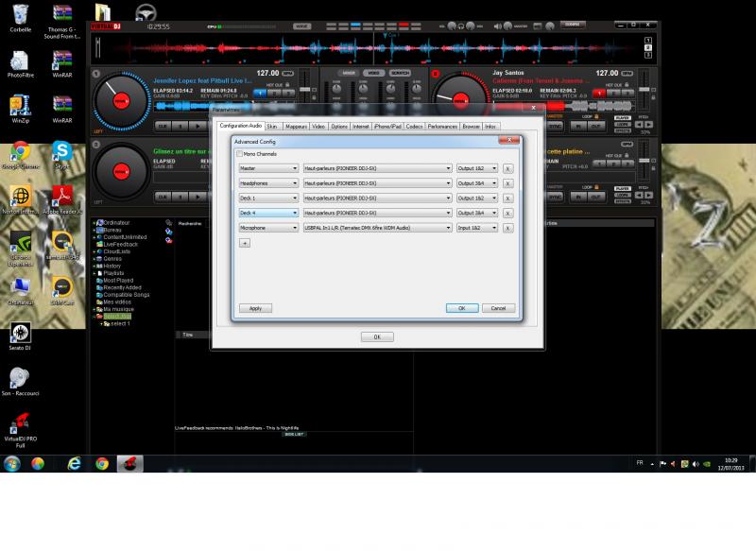The height and width of the screenshot is (551, 756).
Task: Open the Master row sound card dropdown
Action: click(x=377, y=169)
